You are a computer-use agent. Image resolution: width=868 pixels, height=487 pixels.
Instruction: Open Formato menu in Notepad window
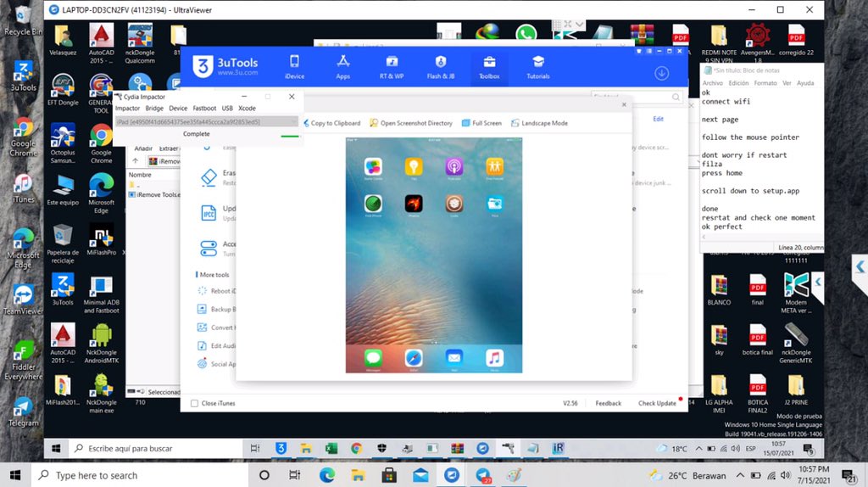coord(765,83)
